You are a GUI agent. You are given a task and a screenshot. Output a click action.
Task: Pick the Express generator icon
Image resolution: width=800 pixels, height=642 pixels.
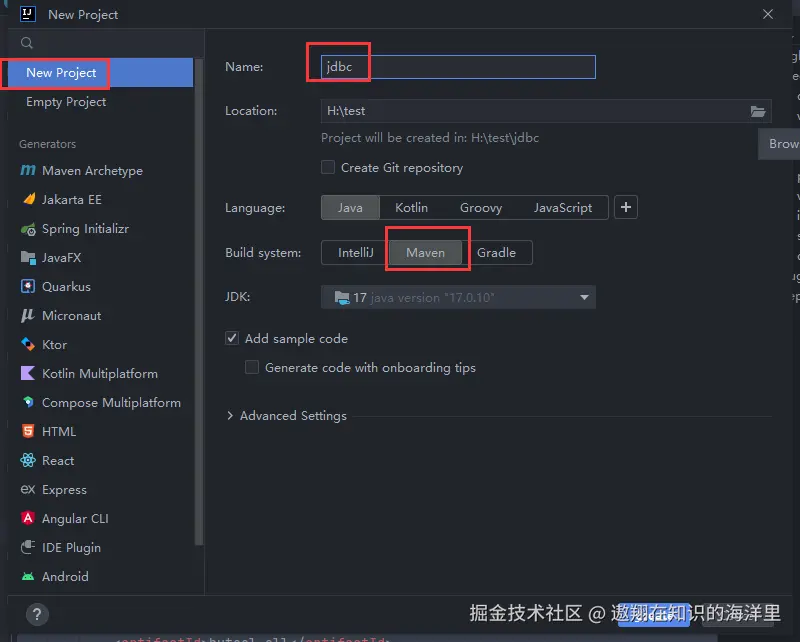click(28, 489)
